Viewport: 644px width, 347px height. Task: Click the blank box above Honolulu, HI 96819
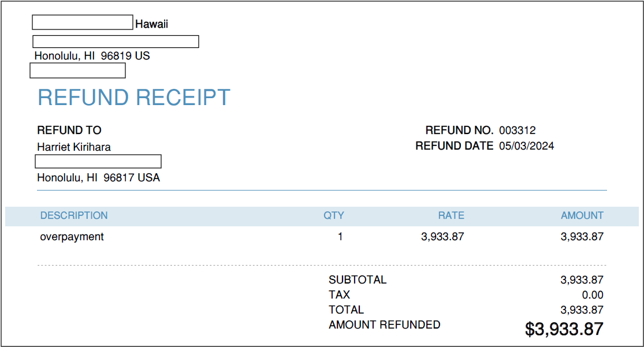(116, 42)
